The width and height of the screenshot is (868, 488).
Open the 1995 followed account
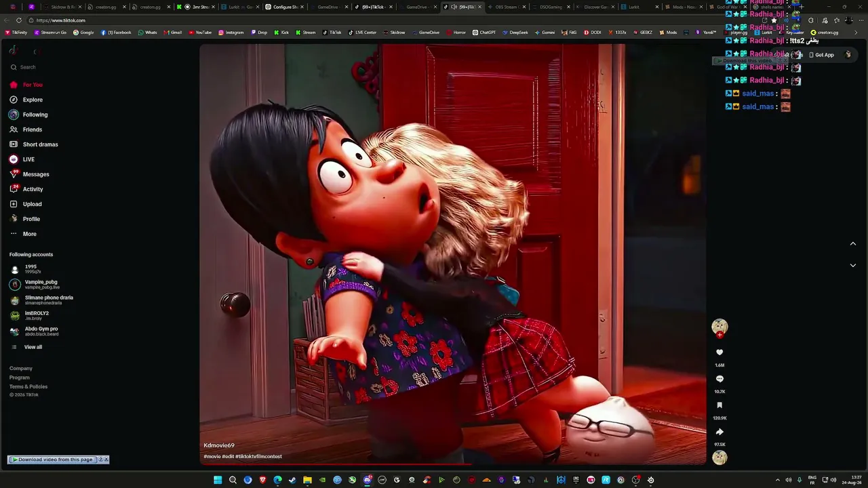pyautogui.click(x=26, y=269)
